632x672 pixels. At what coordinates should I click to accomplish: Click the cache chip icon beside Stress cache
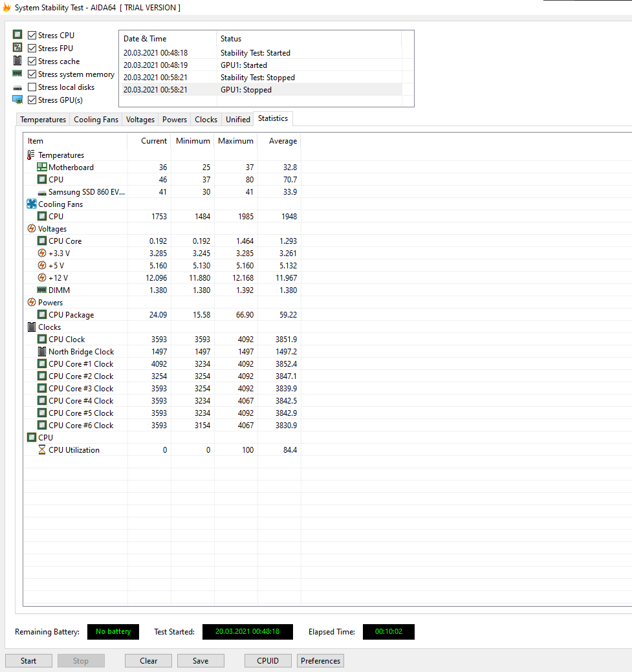click(x=17, y=60)
